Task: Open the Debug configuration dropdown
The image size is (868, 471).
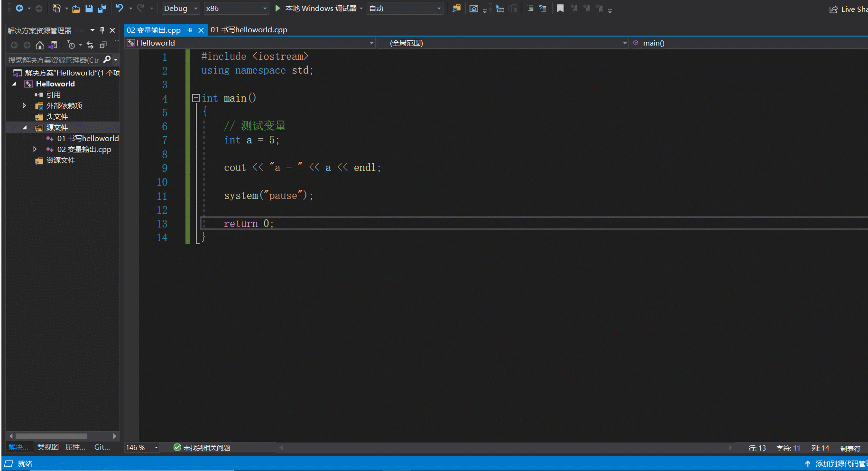Action: [181, 8]
